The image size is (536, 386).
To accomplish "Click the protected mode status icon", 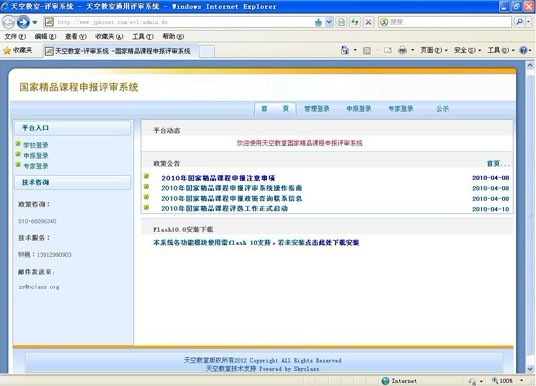I will point(472,381).
